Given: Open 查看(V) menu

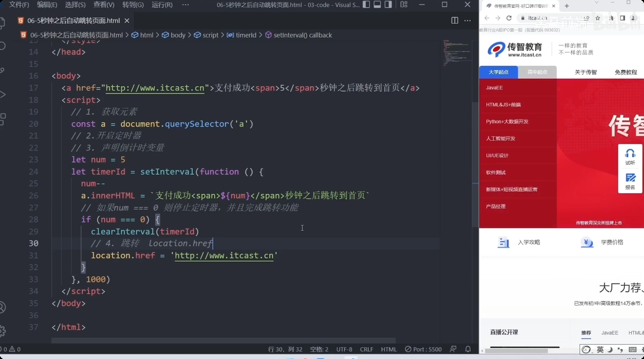Looking at the screenshot, I should pyautogui.click(x=104, y=5).
